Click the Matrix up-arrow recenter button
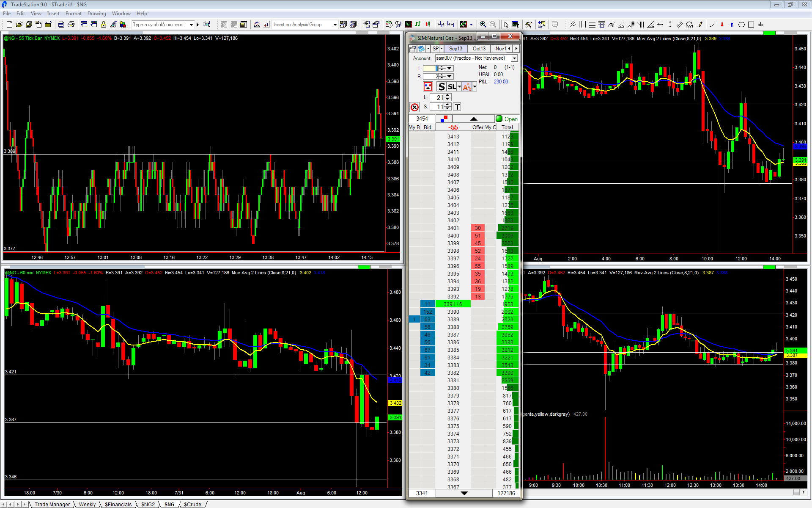This screenshot has width=812, height=508. [x=474, y=119]
